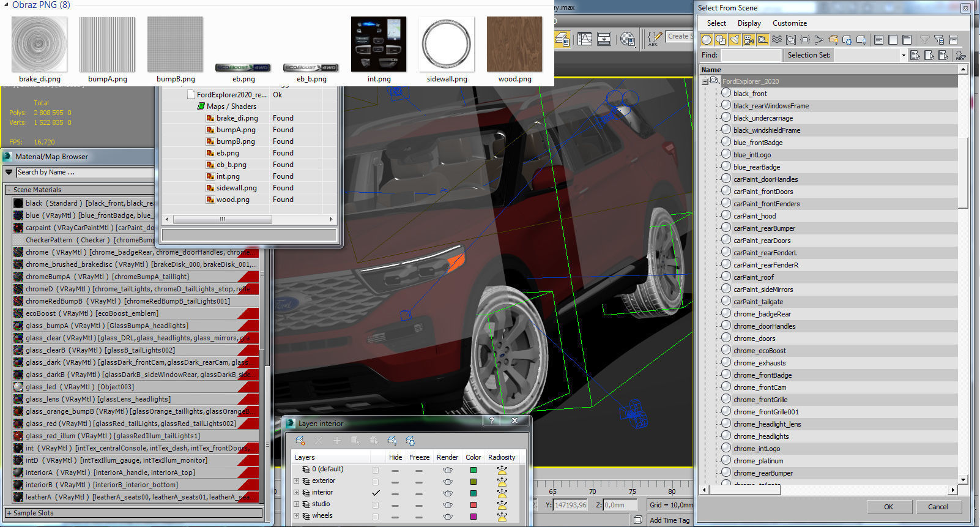Toggle Display Groups bracket icon
980x527 pixels.
point(791,40)
